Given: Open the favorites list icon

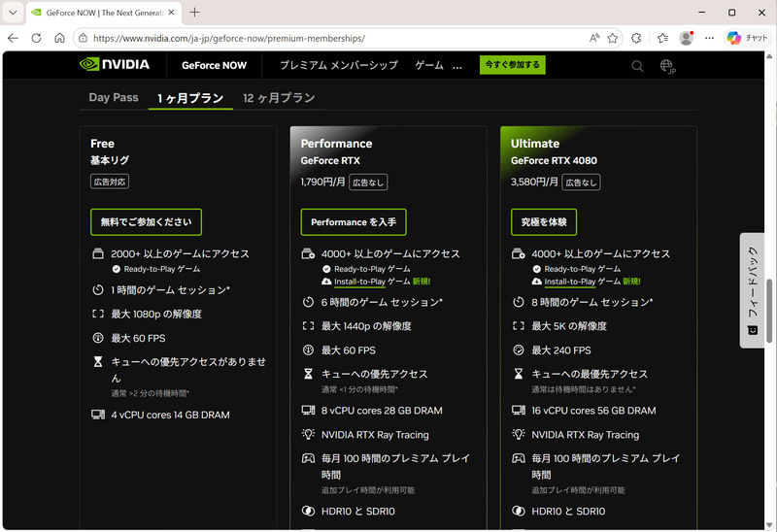Looking at the screenshot, I should 662,38.
